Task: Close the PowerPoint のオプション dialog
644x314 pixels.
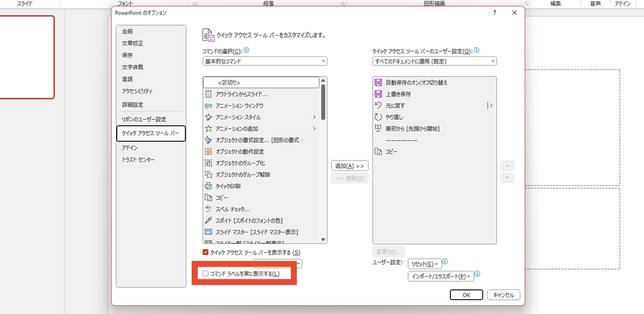Action: [x=514, y=13]
